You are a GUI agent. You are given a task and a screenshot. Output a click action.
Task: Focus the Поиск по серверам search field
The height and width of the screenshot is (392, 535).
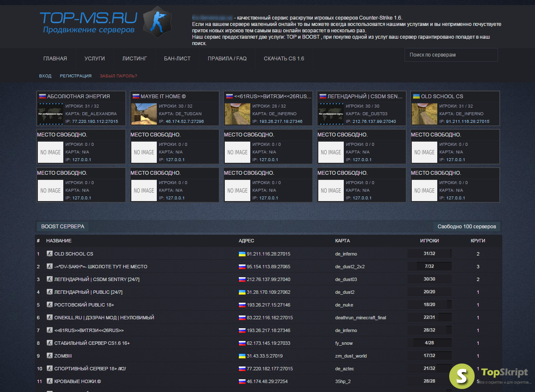pyautogui.click(x=451, y=55)
